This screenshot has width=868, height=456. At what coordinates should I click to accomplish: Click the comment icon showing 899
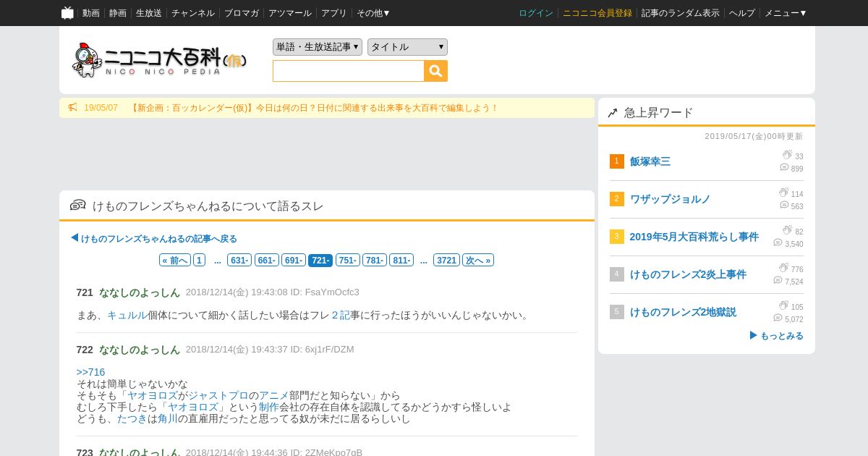coord(784,168)
